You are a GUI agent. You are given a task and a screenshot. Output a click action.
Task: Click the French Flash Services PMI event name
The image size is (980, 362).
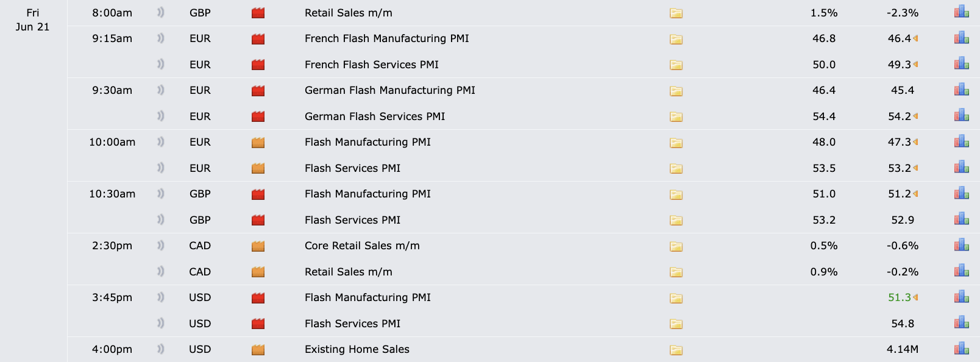372,65
